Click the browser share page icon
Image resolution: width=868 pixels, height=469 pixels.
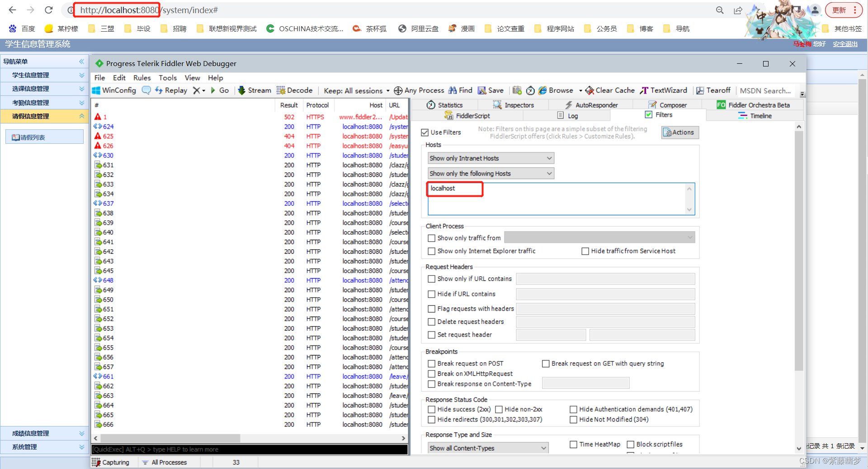(738, 10)
